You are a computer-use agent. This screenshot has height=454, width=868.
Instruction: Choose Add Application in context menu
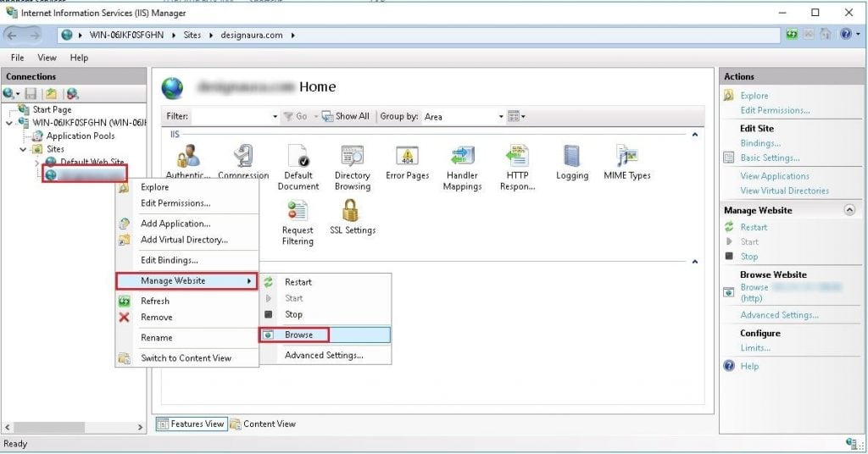[x=186, y=224]
